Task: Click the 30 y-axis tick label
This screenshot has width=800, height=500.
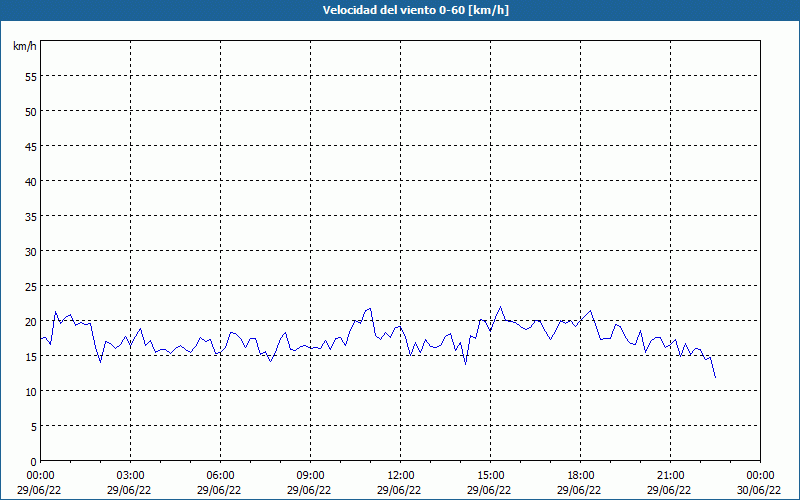Action: [x=30, y=251]
